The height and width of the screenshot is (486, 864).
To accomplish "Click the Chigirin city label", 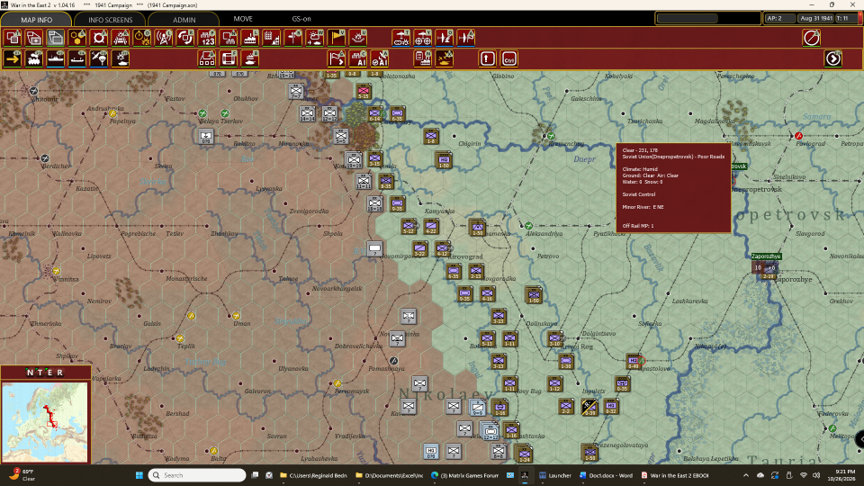I will pos(469,143).
